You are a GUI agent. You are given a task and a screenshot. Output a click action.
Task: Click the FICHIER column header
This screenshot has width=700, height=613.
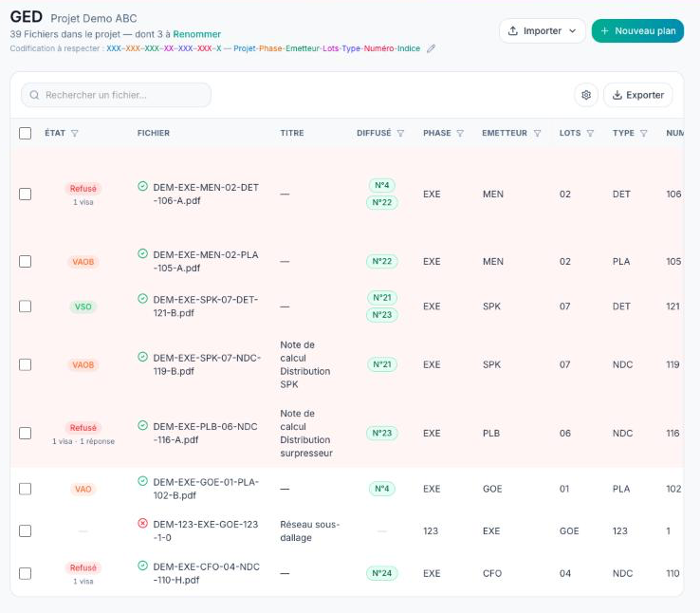[x=153, y=133]
